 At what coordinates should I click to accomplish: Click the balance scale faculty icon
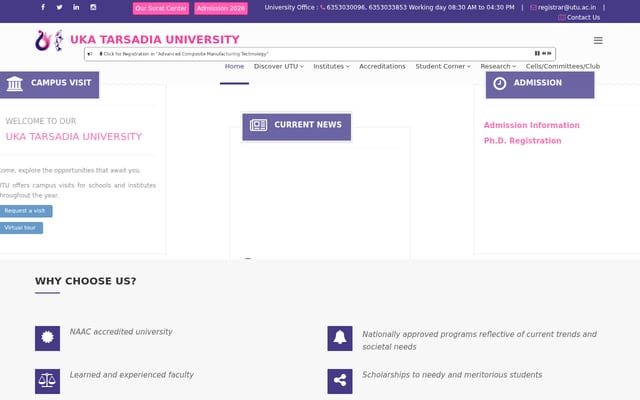[47, 381]
